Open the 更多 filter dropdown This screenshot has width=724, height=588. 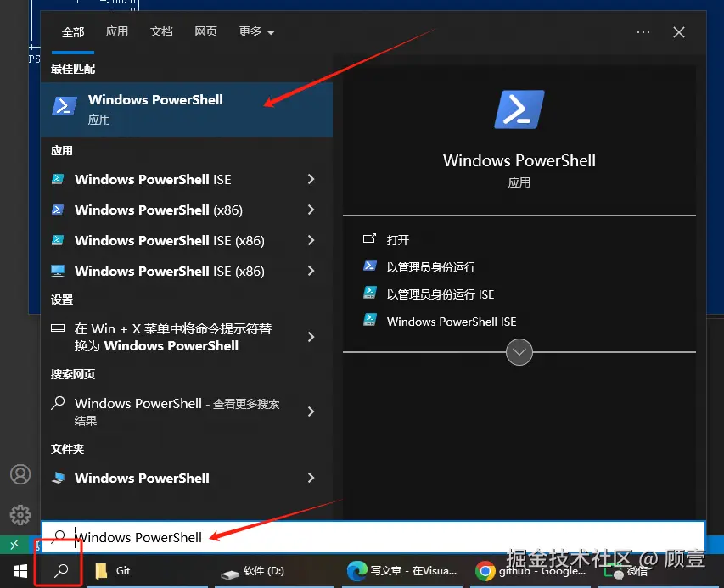pyautogui.click(x=256, y=31)
